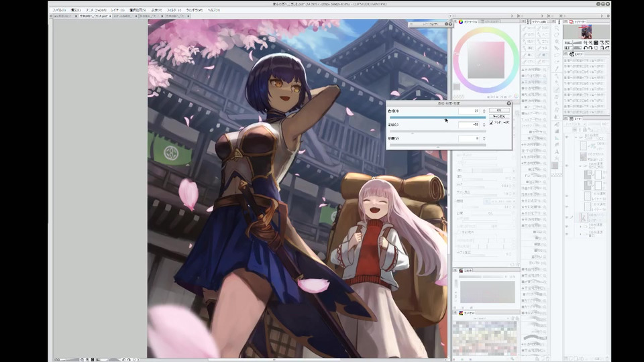The width and height of the screenshot is (644, 362).
Task: Click the Layer opacity slider
Action: pos(594,124)
